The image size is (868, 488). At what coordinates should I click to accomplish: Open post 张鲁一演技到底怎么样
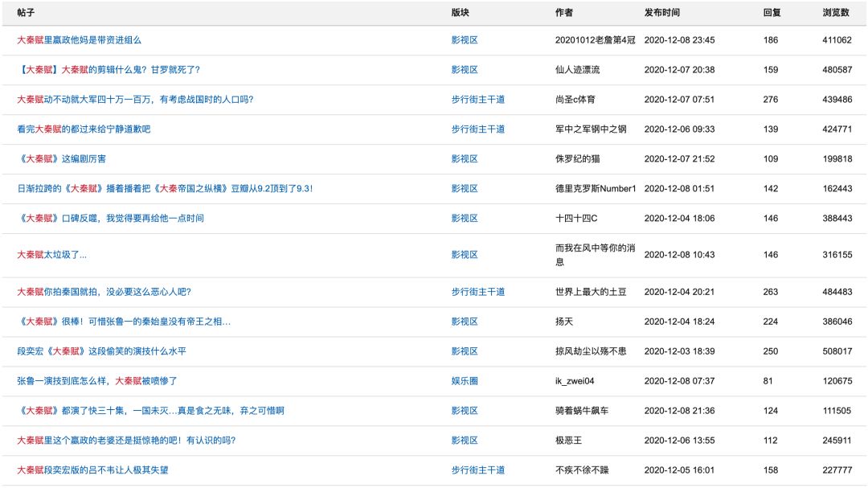96,380
